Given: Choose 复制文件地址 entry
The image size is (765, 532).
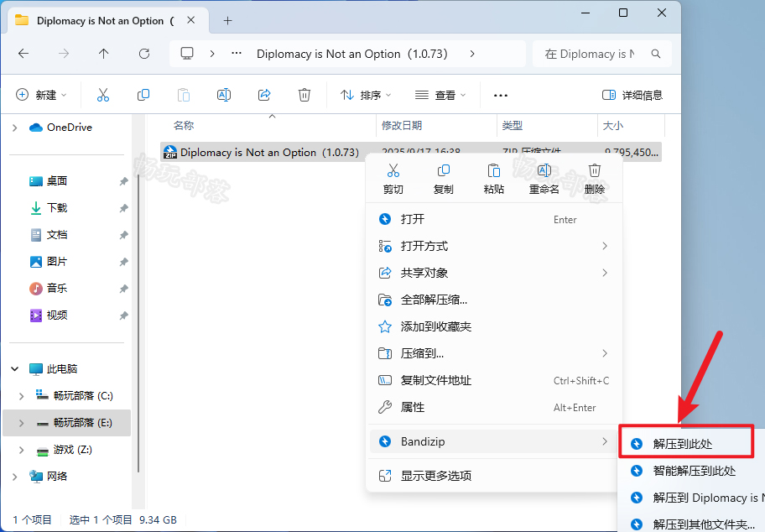Looking at the screenshot, I should tap(494, 380).
